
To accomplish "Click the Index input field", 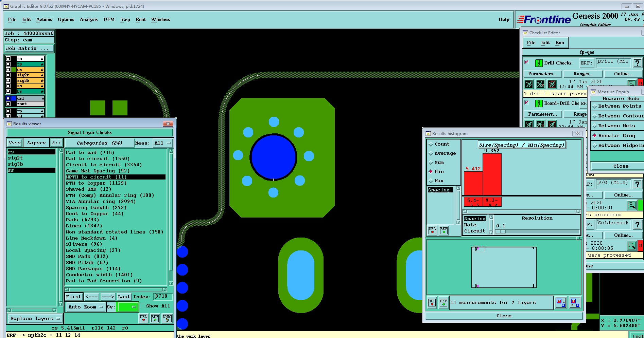I will [163, 297].
